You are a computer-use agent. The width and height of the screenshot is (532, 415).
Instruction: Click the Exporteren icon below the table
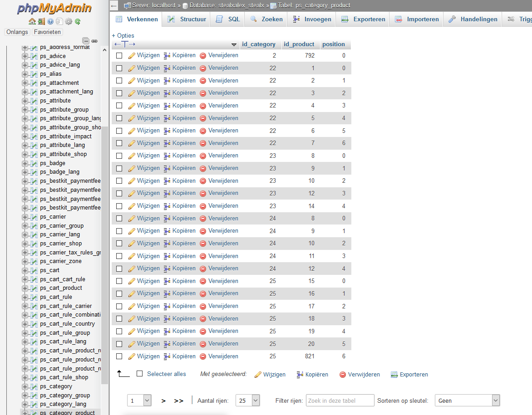click(x=394, y=375)
